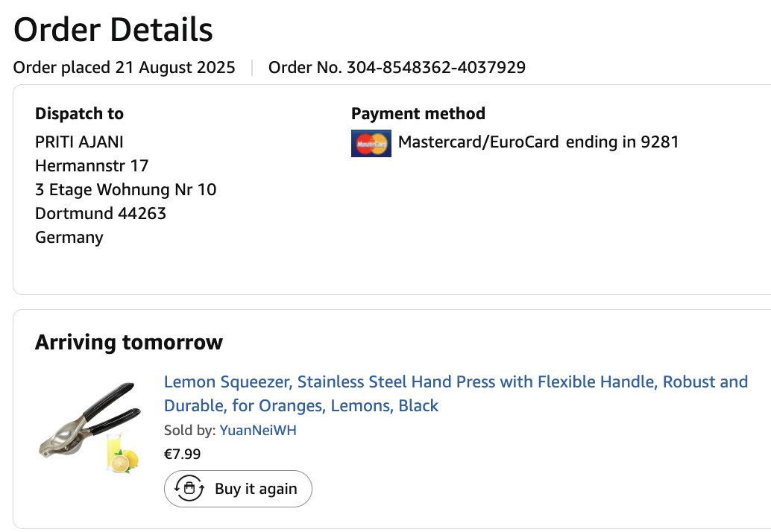Viewport: 771px width, 532px height.
Task: Click the Hermannstr 17 address line
Action: [x=92, y=165]
